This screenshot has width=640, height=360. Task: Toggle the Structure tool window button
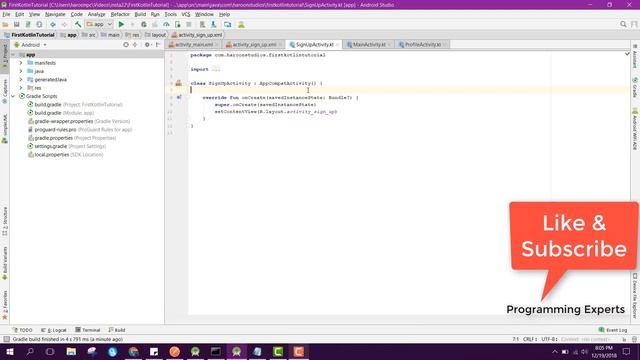coord(5,221)
